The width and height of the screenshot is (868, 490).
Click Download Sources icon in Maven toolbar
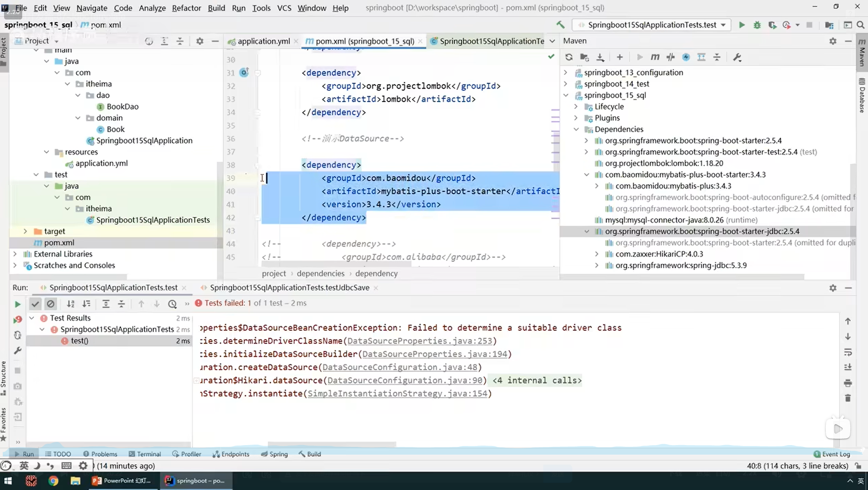(600, 57)
